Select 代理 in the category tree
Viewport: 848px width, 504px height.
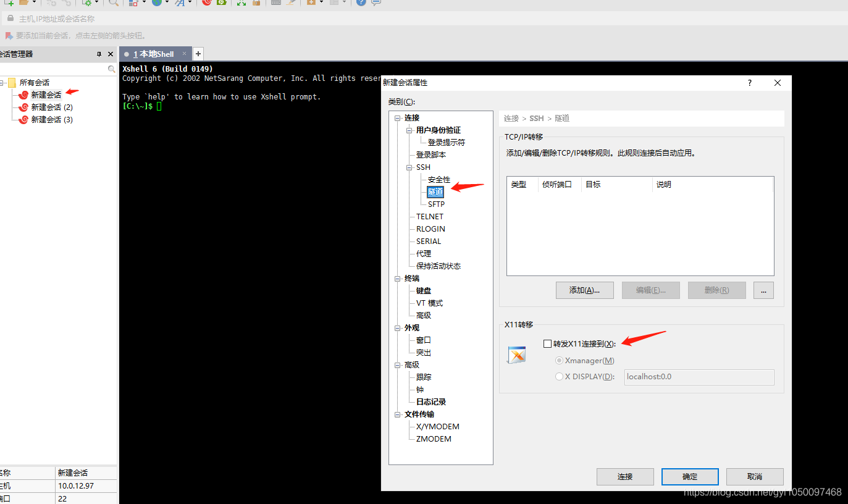424,253
